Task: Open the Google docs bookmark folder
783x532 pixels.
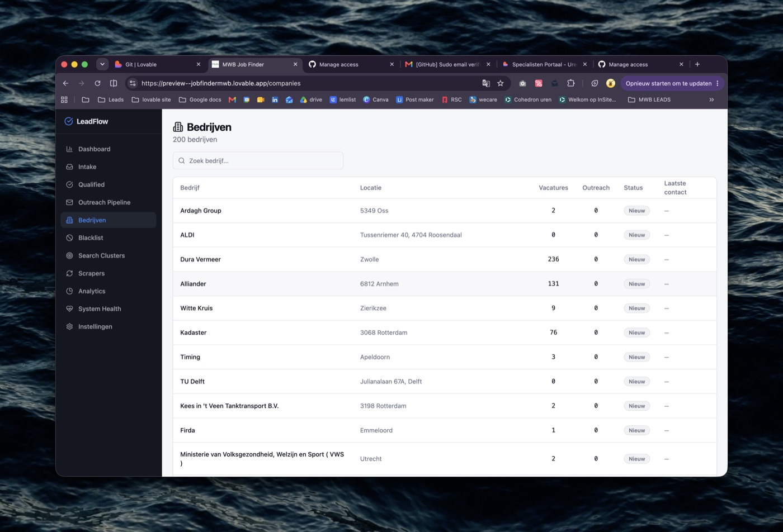Action: coord(200,99)
